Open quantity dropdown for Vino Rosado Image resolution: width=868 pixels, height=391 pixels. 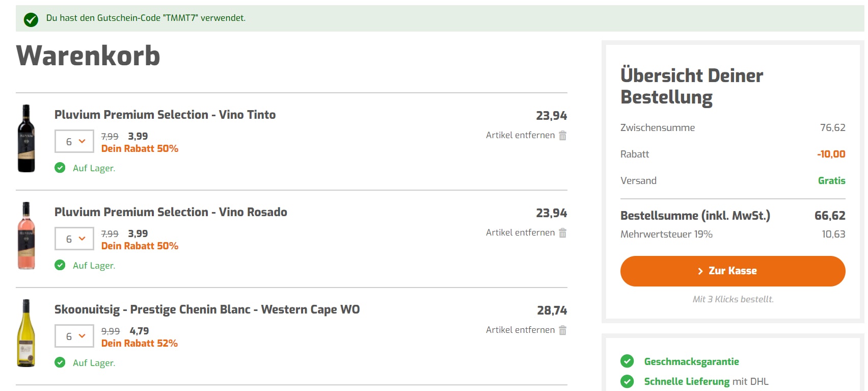(x=74, y=239)
